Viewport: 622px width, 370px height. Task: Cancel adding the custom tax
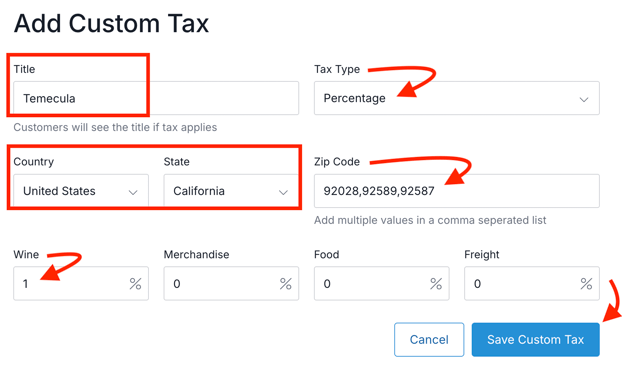tap(429, 339)
